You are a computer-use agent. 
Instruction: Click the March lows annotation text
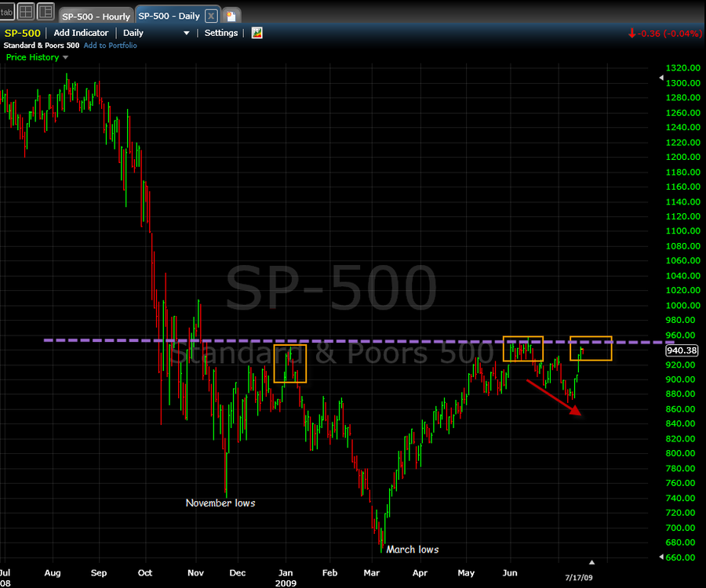click(x=413, y=550)
